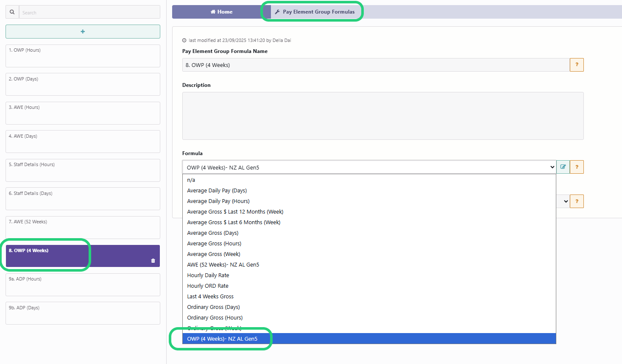Expand the partially hidden lower dropdown

point(566,201)
